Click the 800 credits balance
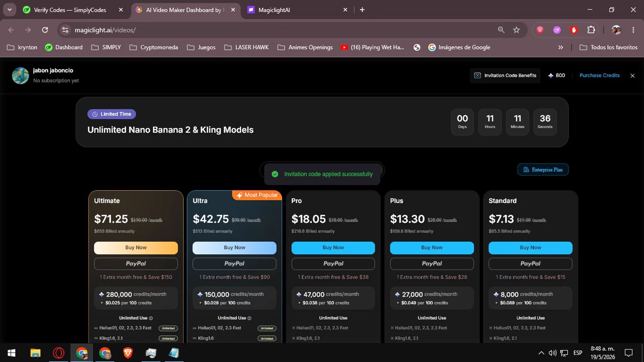The width and height of the screenshot is (644, 362). click(x=556, y=76)
